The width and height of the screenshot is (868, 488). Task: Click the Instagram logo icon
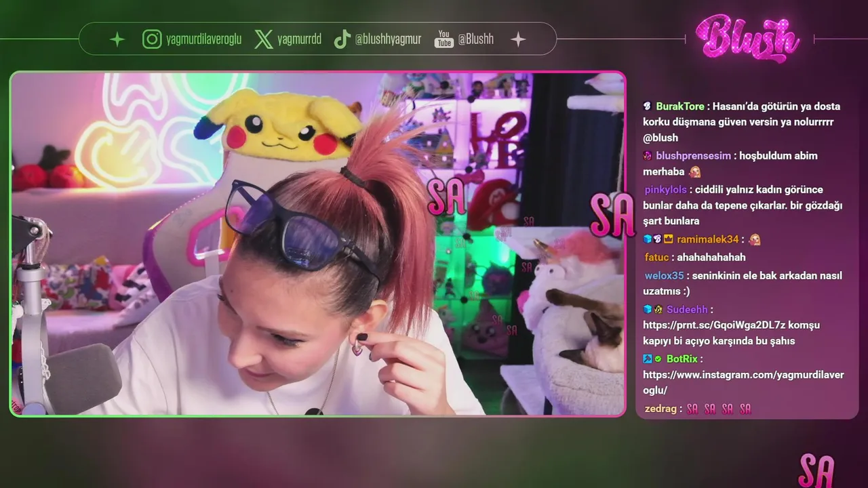[x=152, y=39]
